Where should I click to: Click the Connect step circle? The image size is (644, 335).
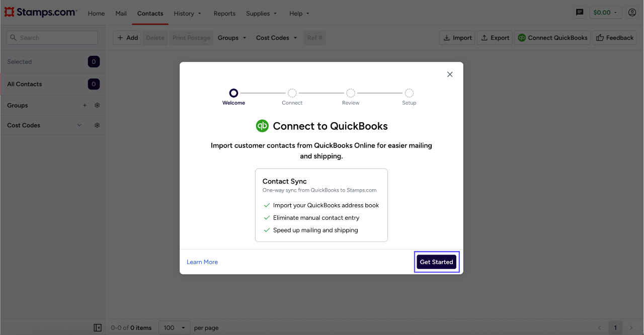tap(292, 93)
